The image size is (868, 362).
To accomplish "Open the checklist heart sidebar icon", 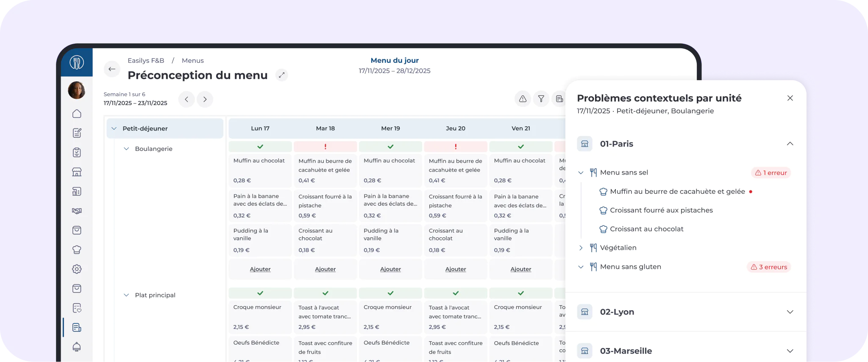I will pos(77,308).
